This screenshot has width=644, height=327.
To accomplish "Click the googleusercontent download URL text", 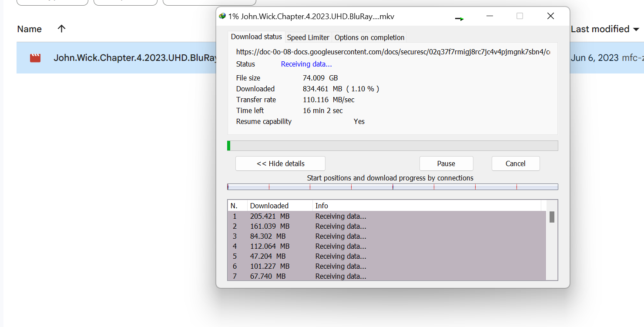I will (x=393, y=52).
